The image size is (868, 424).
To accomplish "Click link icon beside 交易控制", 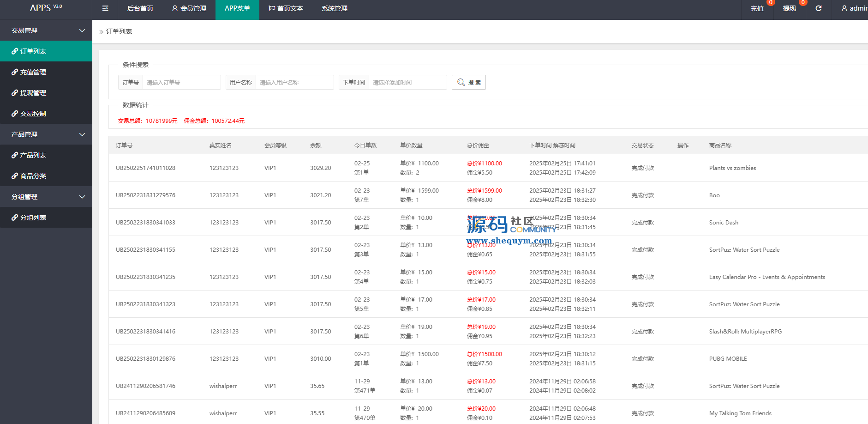I will pos(15,114).
